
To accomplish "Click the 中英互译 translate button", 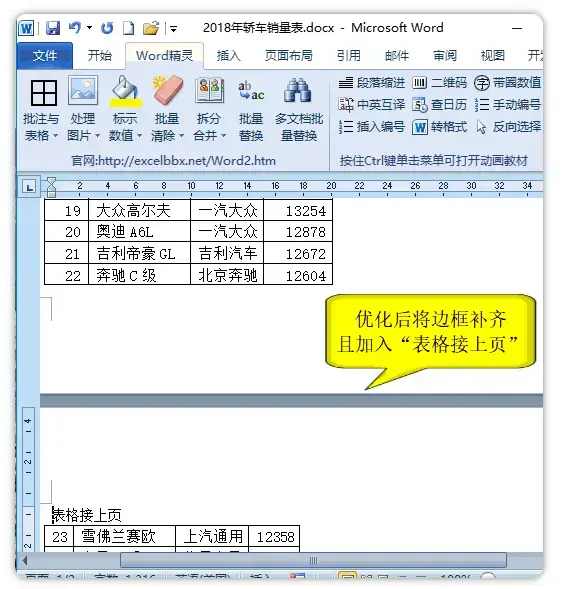I will (x=372, y=105).
